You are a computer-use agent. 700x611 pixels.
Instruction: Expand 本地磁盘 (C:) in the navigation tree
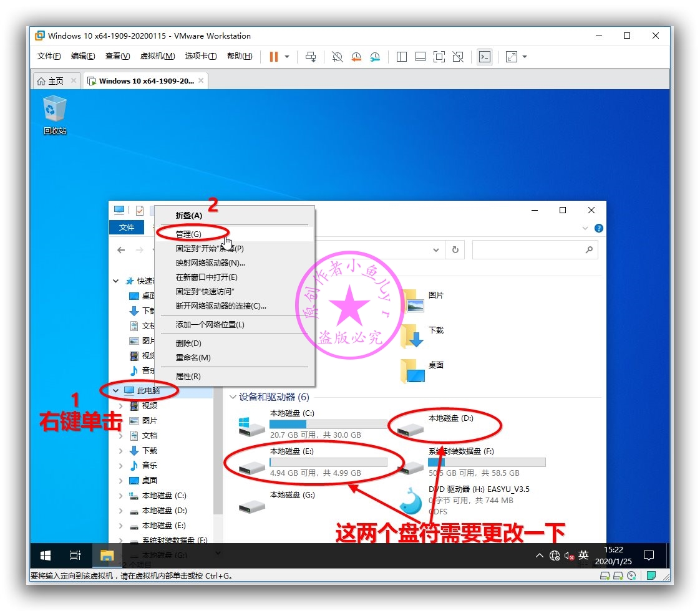(120, 496)
